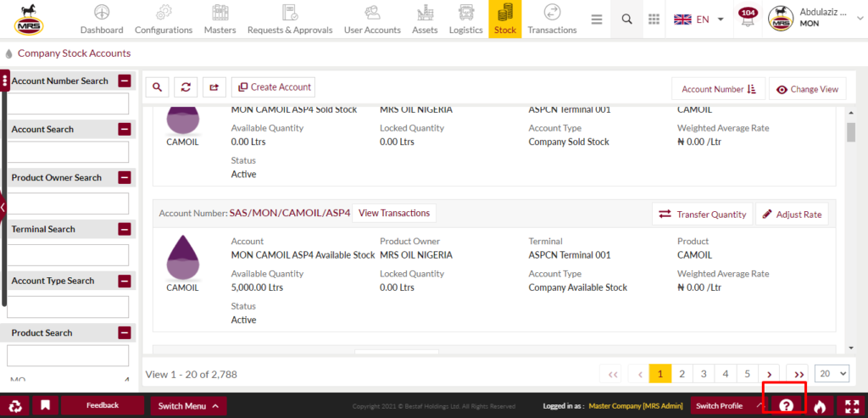Collapse the Account Search filter
The image size is (868, 418).
125,129
